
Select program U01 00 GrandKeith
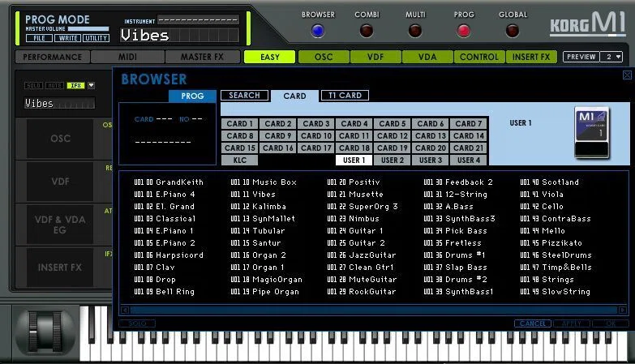tap(169, 182)
